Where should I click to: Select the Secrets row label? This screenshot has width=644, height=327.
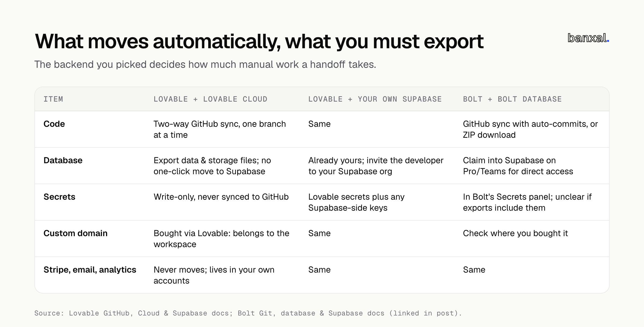coord(59,197)
